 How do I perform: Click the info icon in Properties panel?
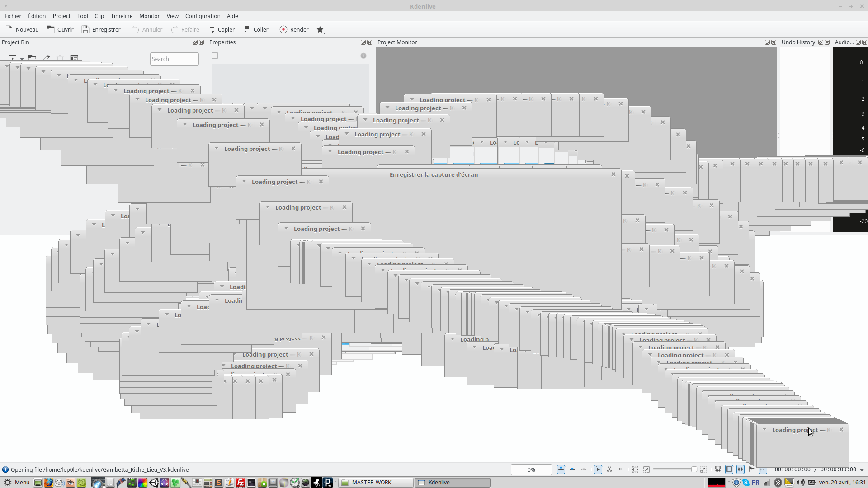point(363,56)
